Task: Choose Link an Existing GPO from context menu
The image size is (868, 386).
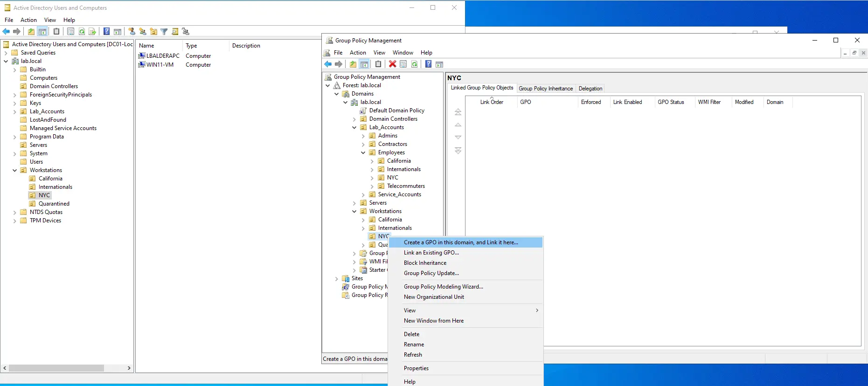Action: pos(465,253)
